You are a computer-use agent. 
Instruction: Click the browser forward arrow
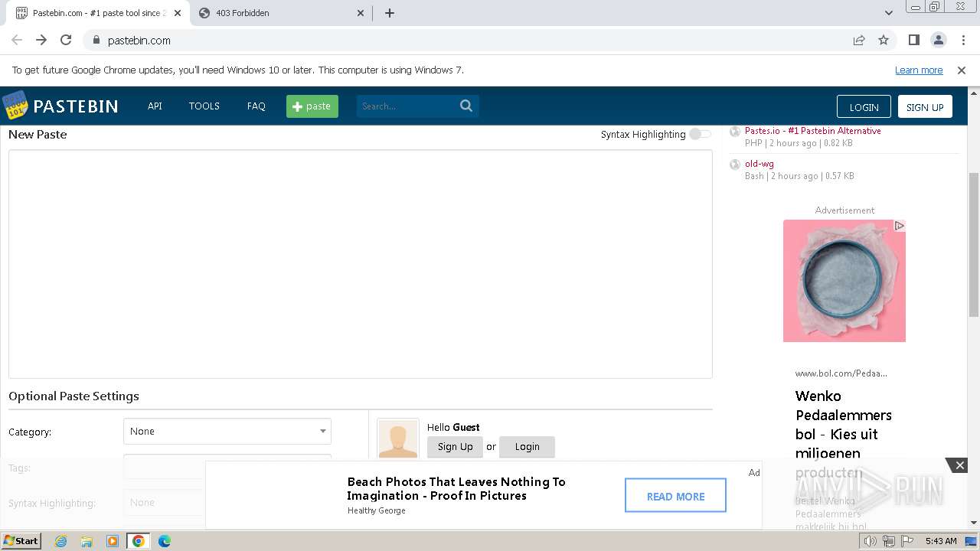tap(41, 40)
